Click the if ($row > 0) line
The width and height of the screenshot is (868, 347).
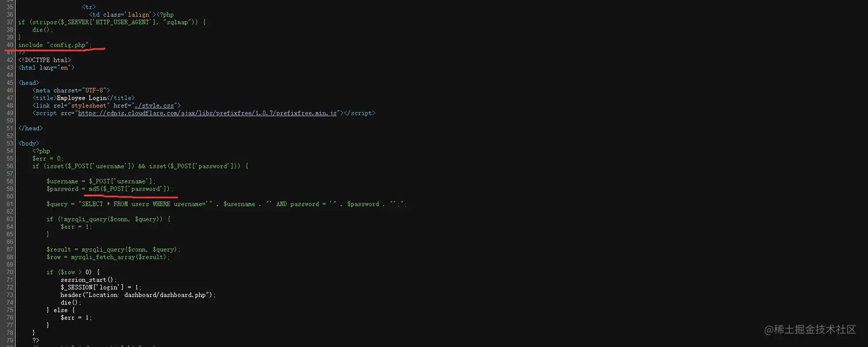point(73,272)
